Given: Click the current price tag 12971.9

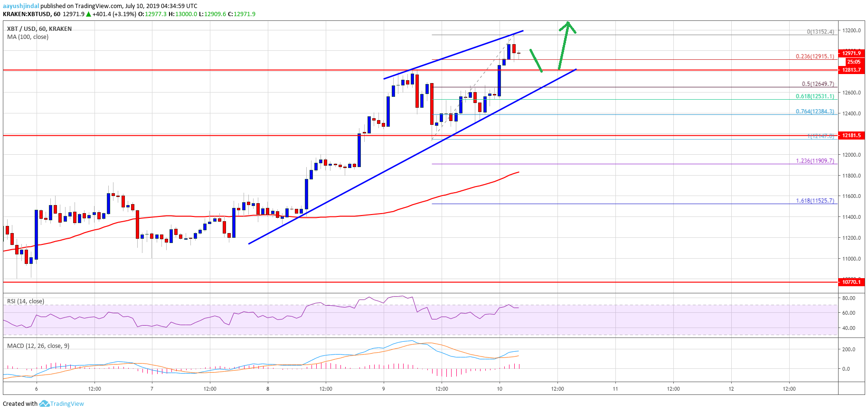Looking at the screenshot, I should [852, 53].
